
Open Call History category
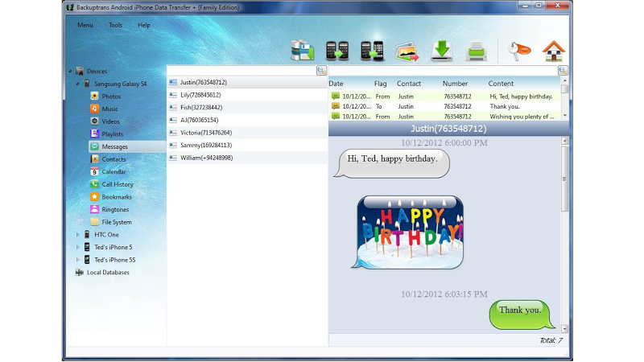[x=118, y=184]
